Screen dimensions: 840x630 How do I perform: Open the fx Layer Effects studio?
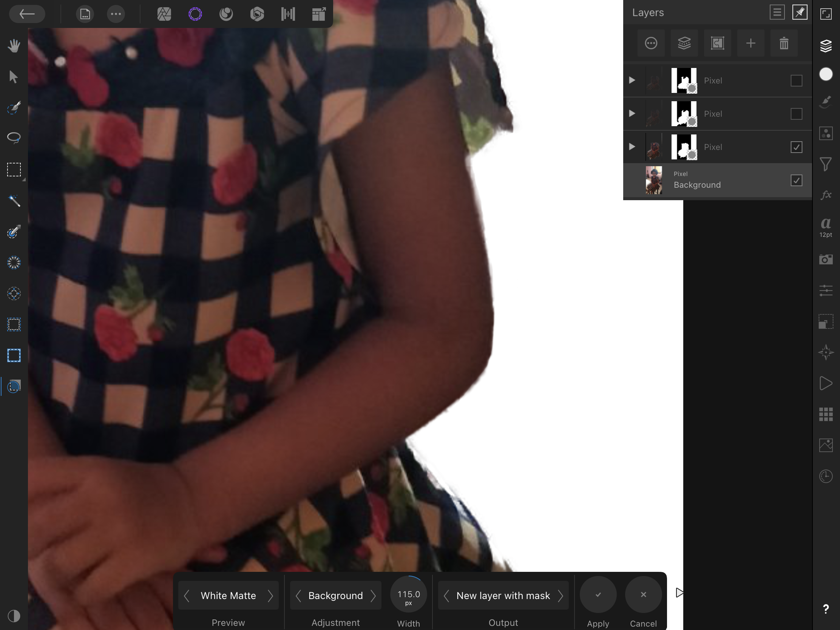pyautogui.click(x=826, y=195)
